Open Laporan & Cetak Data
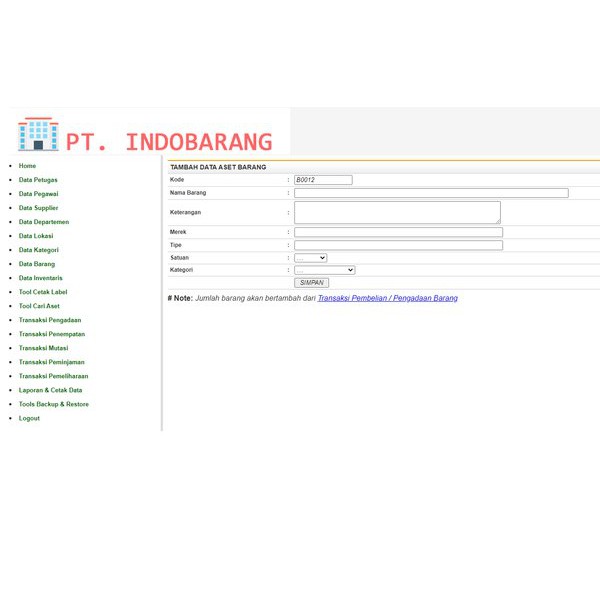 50,390
